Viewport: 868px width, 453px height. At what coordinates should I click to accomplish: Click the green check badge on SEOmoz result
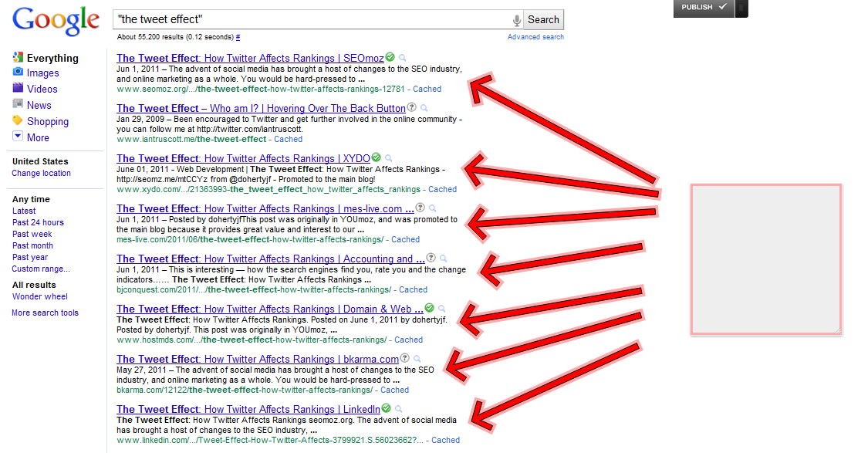click(390, 57)
